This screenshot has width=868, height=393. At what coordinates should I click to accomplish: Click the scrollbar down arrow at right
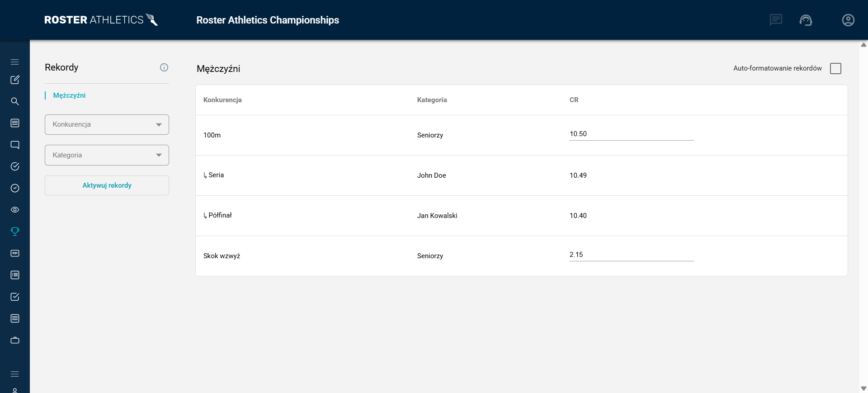pos(863,388)
